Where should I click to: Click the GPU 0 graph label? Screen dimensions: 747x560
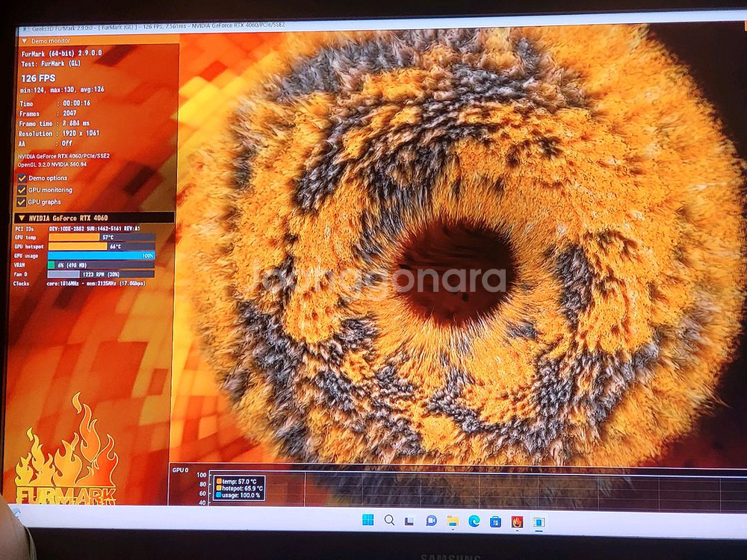(180, 470)
